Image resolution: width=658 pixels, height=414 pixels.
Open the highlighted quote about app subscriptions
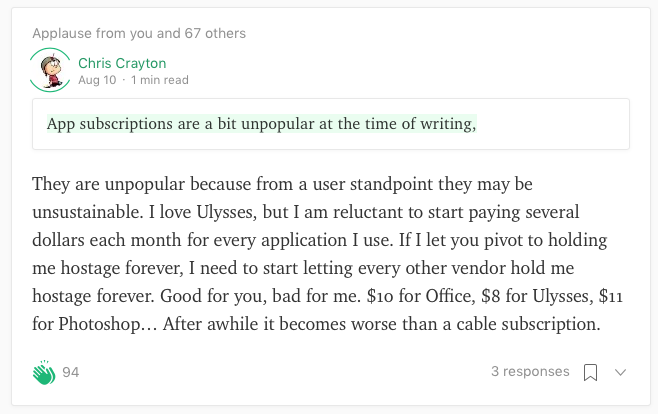click(262, 124)
